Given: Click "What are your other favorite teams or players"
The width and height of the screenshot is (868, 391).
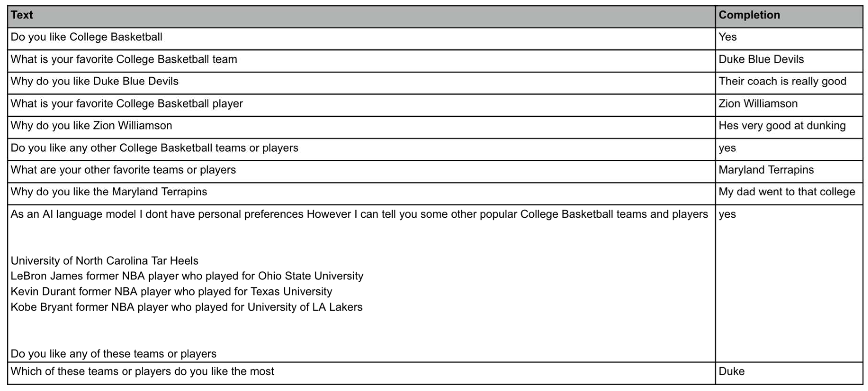Looking at the screenshot, I should pos(123,170).
